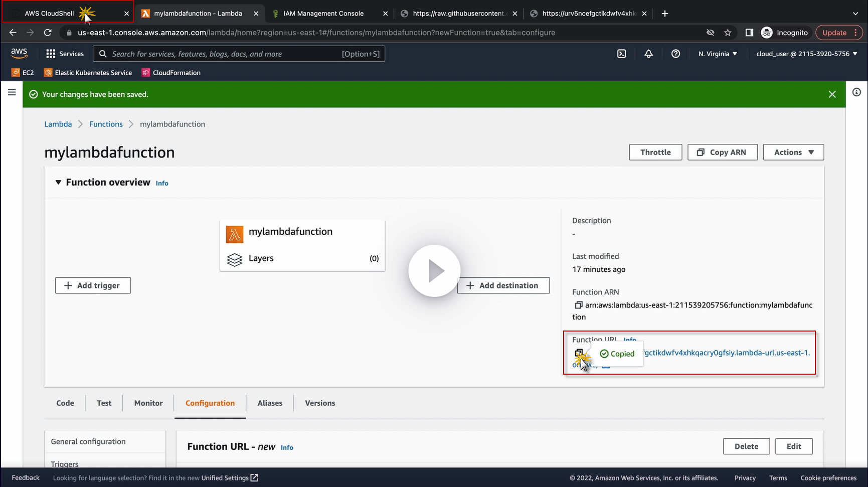Switch to the mylambdafunction - Lambda tab
Image resolution: width=868 pixels, height=487 pixels.
pyautogui.click(x=198, y=14)
